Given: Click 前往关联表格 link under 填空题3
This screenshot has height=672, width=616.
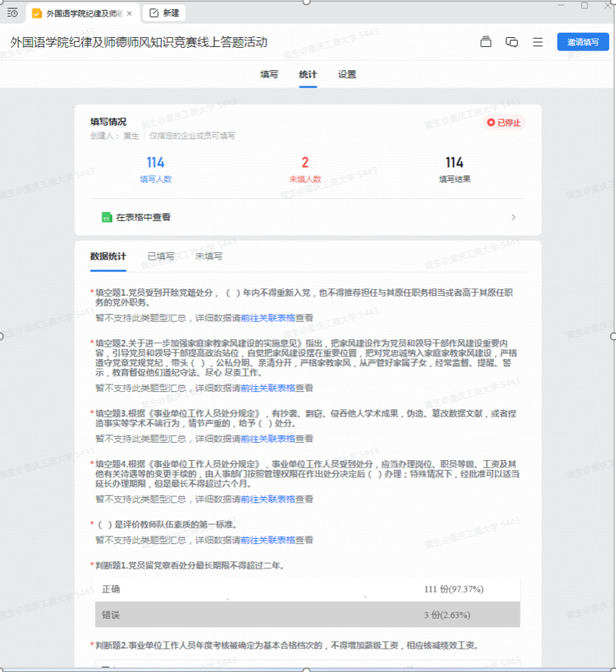Looking at the screenshot, I should [268, 439].
